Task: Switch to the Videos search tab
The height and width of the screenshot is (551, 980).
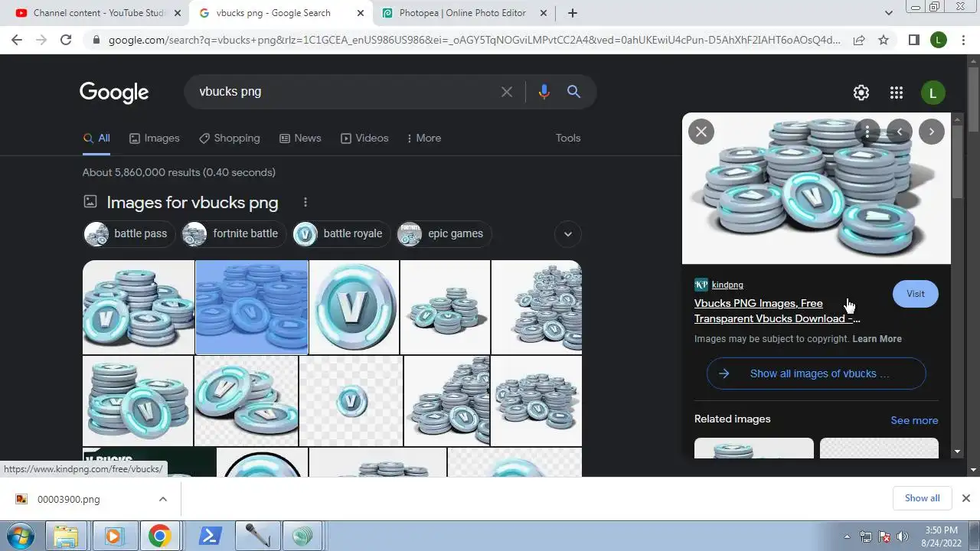Action: [x=364, y=139]
